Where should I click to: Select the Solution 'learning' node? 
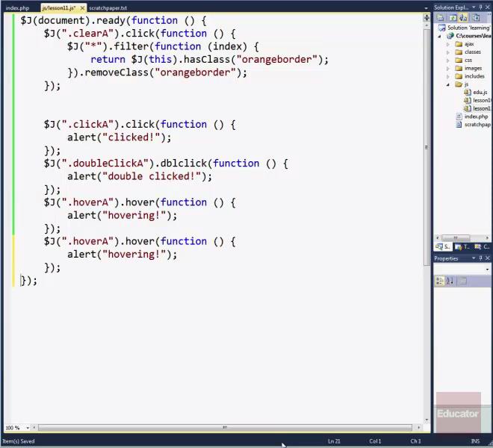click(x=469, y=28)
